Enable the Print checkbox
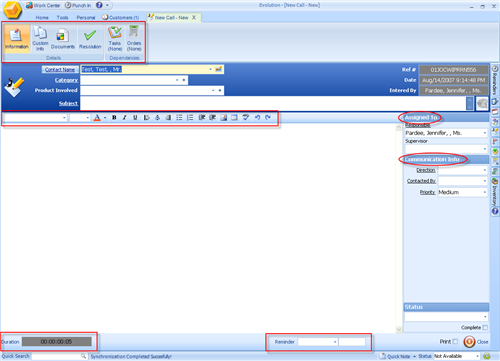500x361 pixels. pyautogui.click(x=455, y=341)
